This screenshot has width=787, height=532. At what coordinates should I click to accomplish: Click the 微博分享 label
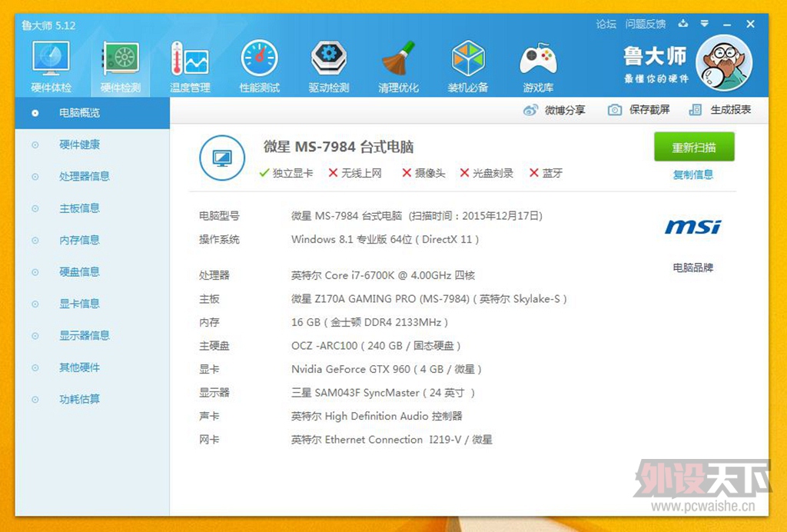click(565, 110)
